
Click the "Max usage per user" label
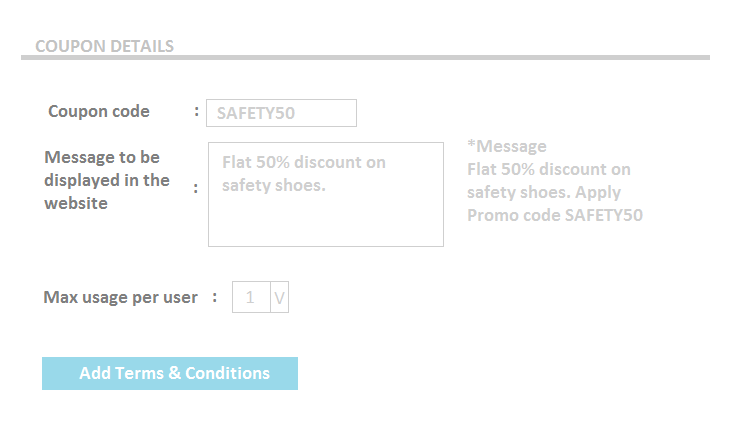point(121,297)
